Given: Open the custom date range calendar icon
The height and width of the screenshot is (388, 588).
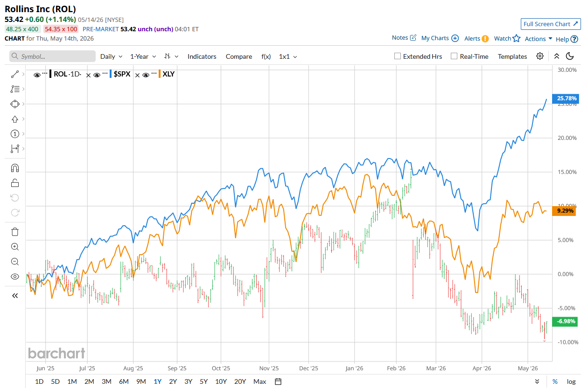Looking at the screenshot, I should coord(278,381).
